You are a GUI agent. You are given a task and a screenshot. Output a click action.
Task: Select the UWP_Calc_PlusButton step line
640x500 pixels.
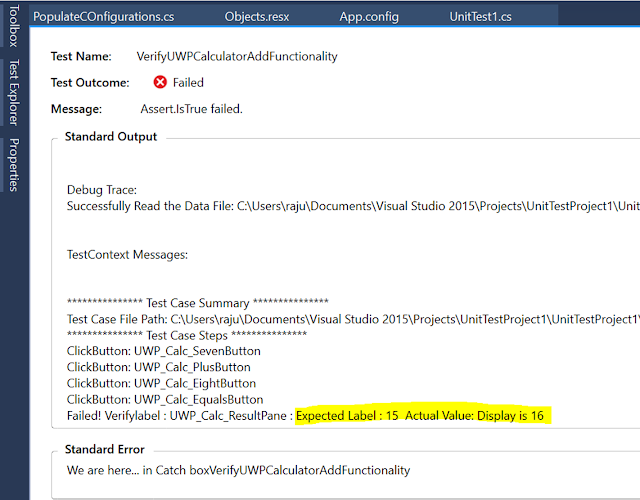[x=158, y=367]
